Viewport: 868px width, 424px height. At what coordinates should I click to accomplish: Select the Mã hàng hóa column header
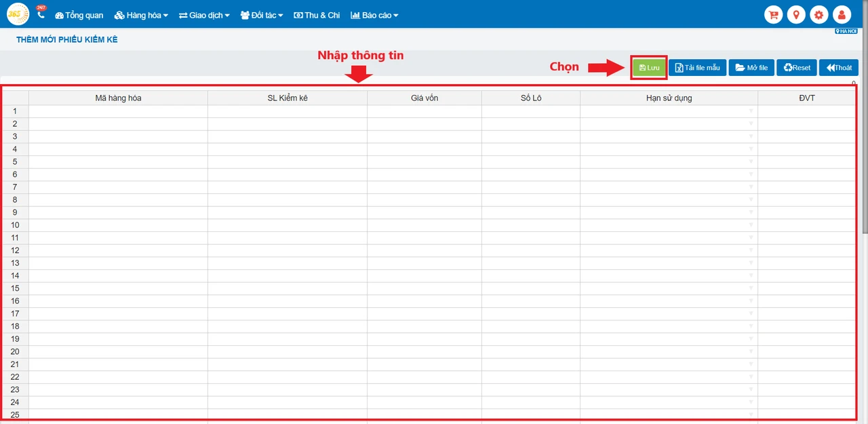pyautogui.click(x=118, y=98)
